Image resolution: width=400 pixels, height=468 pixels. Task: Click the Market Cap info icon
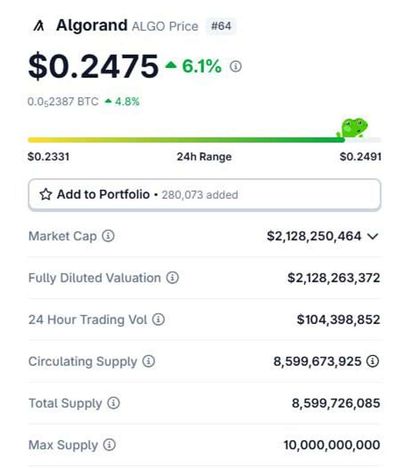point(108,236)
